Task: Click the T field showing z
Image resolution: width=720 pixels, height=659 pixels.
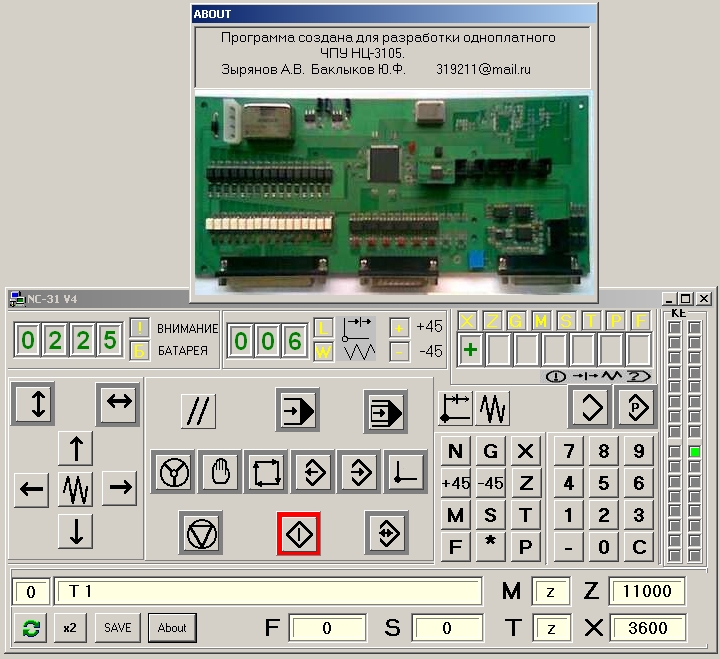Action: [552, 628]
